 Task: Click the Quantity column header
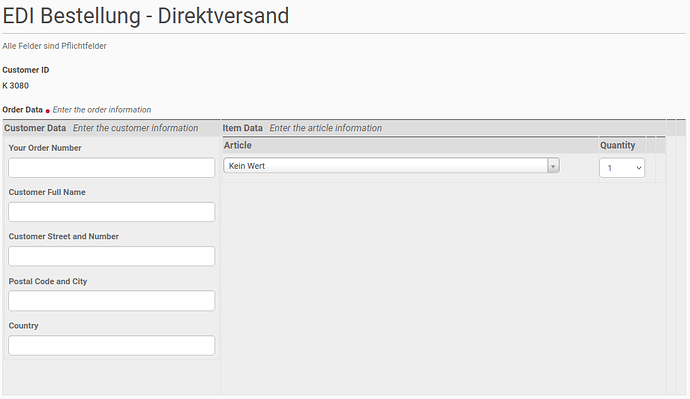pyautogui.click(x=617, y=145)
